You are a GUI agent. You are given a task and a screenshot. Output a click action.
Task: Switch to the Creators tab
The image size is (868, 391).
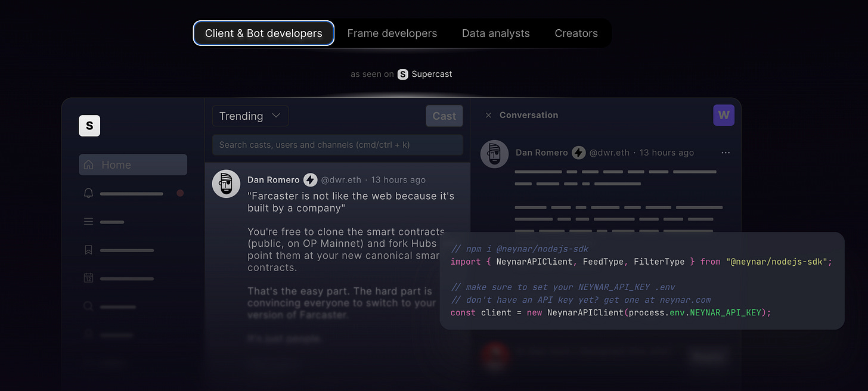[x=576, y=33]
